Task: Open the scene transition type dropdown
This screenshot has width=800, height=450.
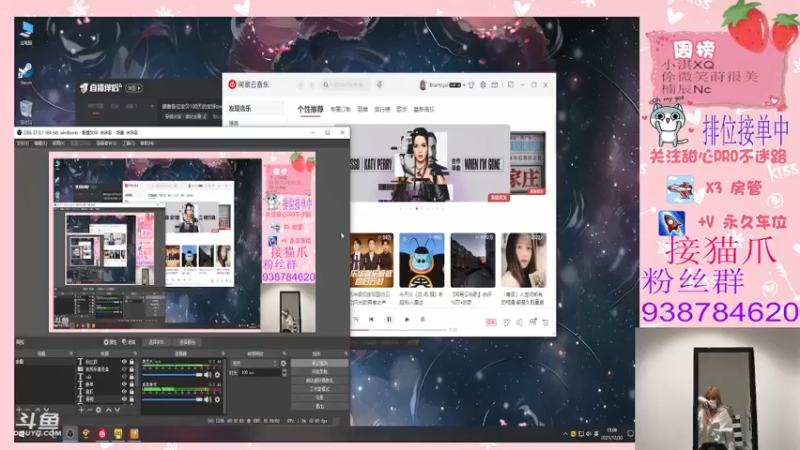Action: point(254,364)
